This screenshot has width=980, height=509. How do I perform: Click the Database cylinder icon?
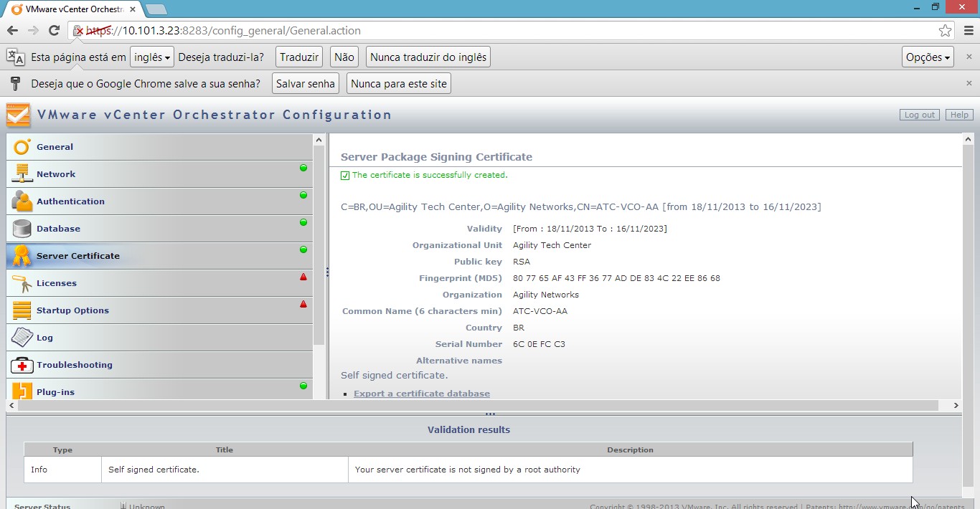click(22, 229)
